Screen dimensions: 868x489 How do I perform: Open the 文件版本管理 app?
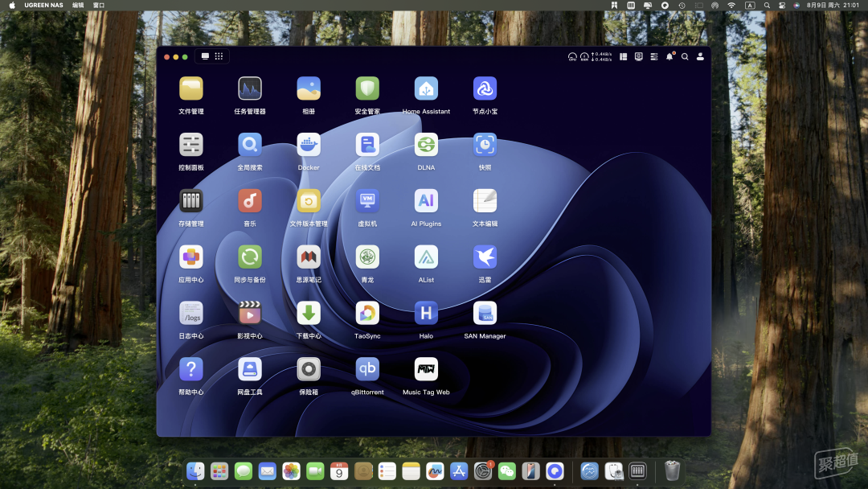click(x=309, y=201)
